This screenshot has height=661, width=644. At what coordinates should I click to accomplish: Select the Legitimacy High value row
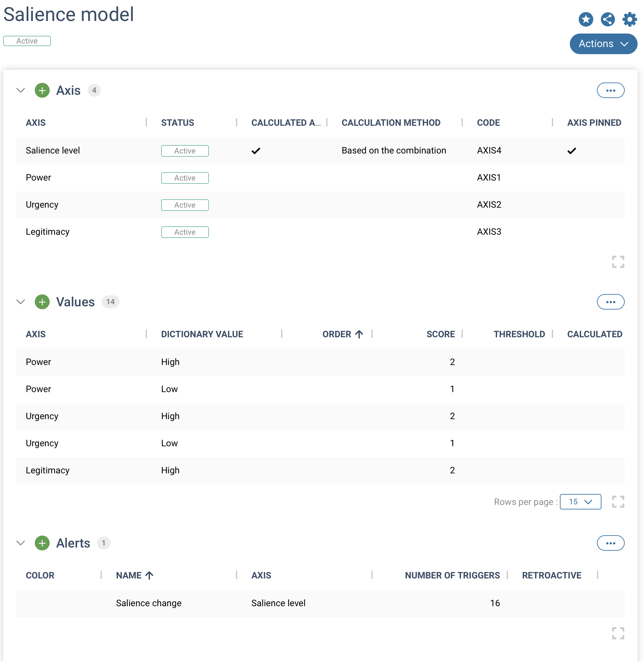[x=320, y=470]
